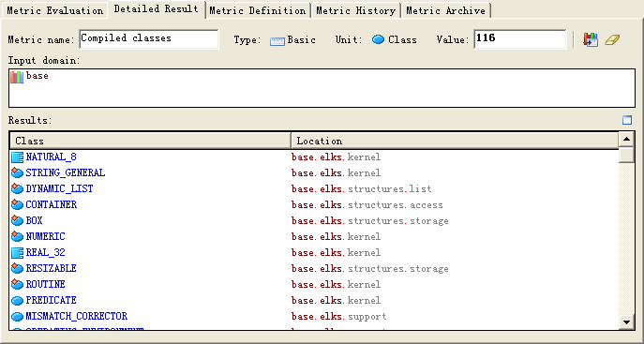Click the CONTAINER class icon
Viewport: 644px width, 344px height.
coord(17,205)
